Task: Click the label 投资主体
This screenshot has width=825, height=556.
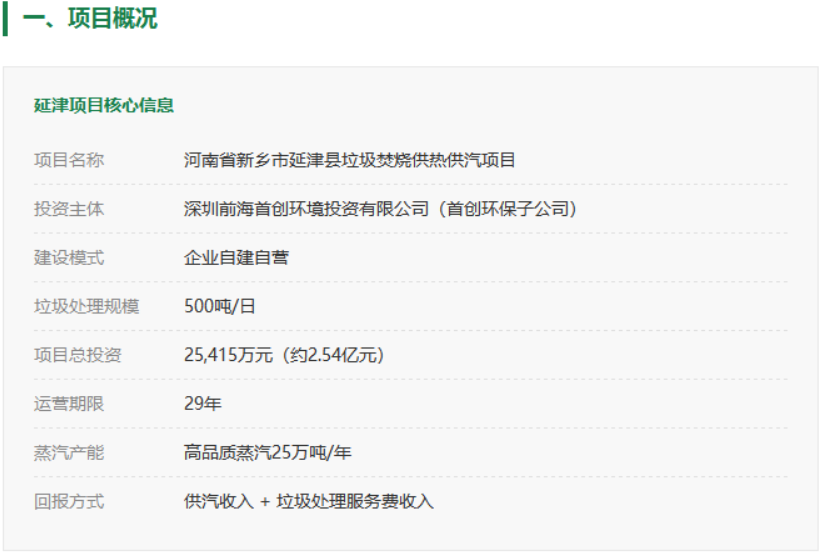Action: (69, 209)
